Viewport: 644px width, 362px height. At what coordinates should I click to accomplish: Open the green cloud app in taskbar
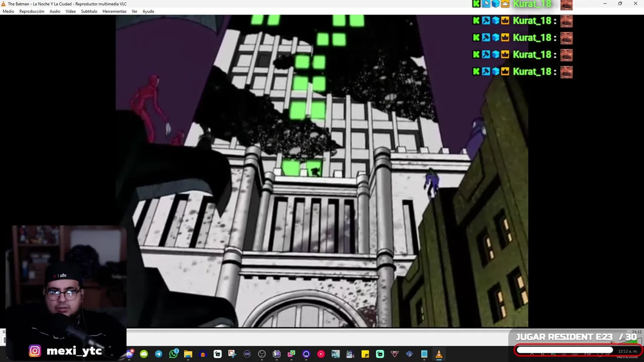[144, 354]
